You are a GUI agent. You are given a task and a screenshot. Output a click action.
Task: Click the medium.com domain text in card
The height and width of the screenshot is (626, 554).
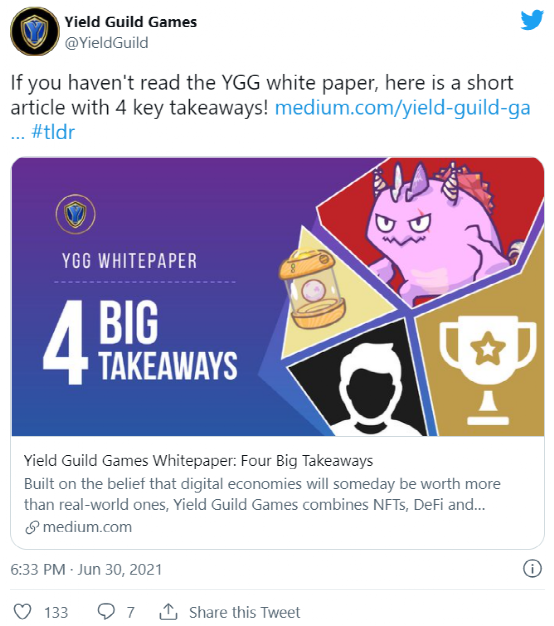click(87, 527)
